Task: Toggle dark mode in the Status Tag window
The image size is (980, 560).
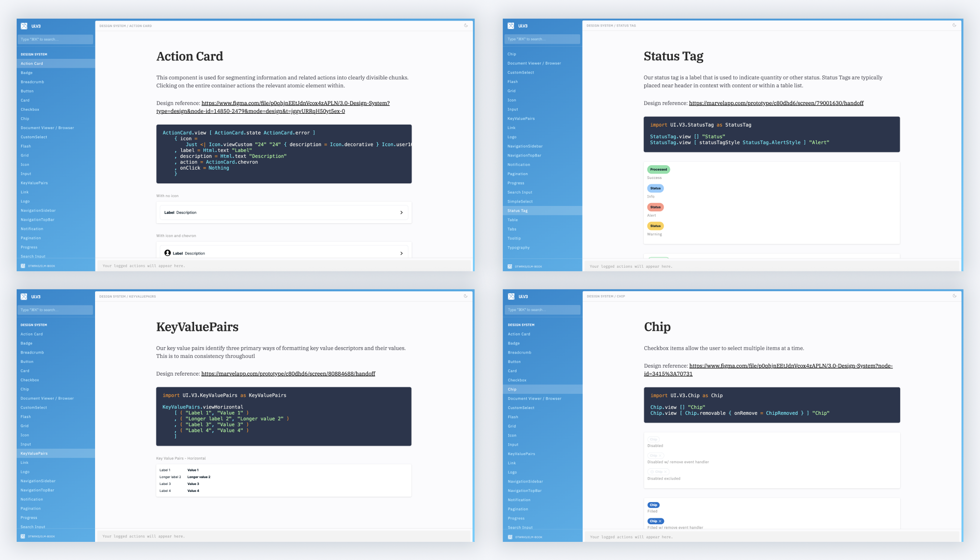Action: tap(954, 25)
